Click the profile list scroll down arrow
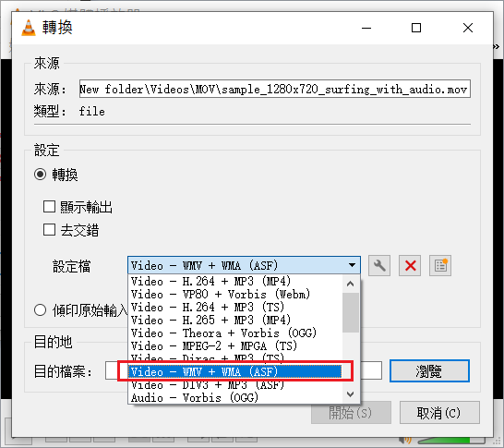Screen dimensions: 504x448 351,394
